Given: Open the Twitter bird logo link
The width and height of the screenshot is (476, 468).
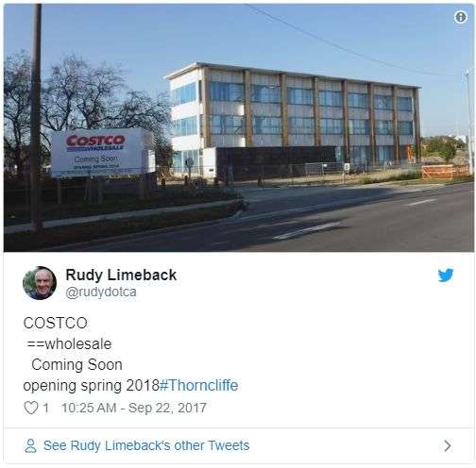Looking at the screenshot, I should click(446, 276).
